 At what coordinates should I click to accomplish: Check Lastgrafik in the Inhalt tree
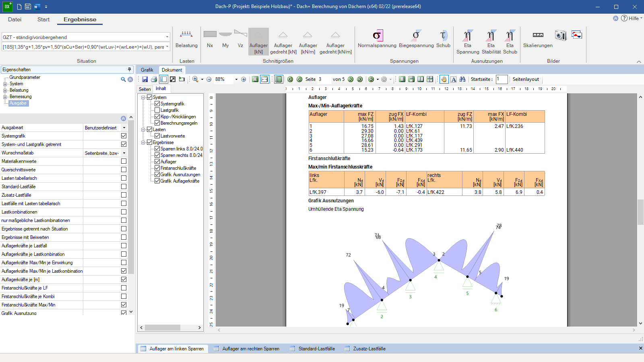[157, 110]
